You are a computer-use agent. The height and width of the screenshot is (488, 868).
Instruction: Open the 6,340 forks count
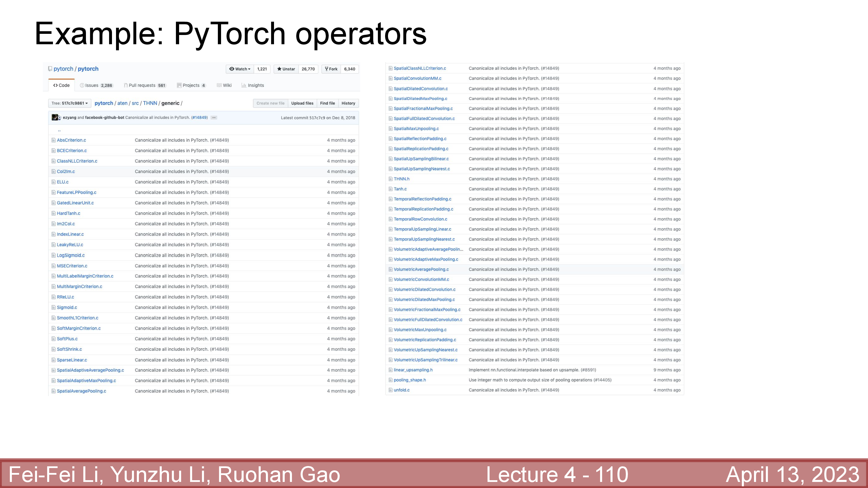[x=350, y=69]
